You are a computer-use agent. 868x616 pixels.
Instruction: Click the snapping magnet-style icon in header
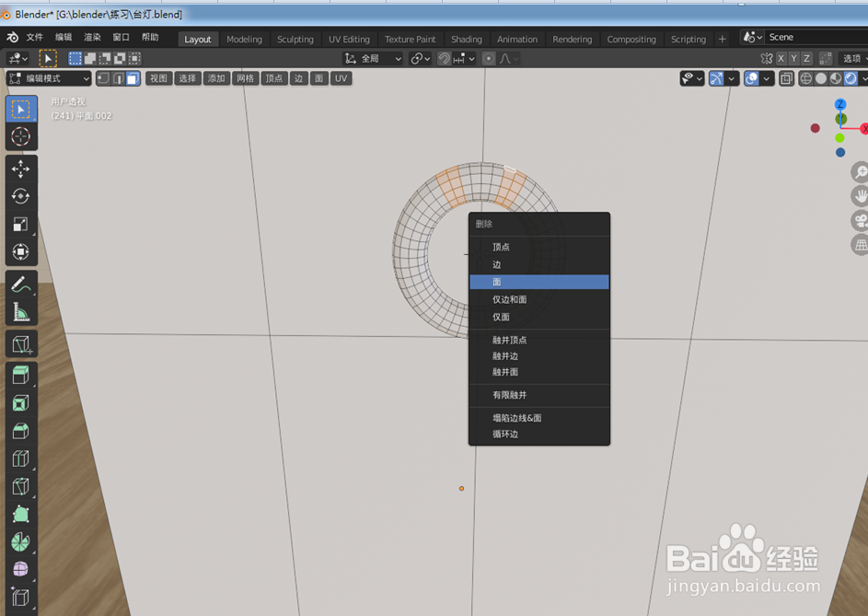[x=442, y=58]
